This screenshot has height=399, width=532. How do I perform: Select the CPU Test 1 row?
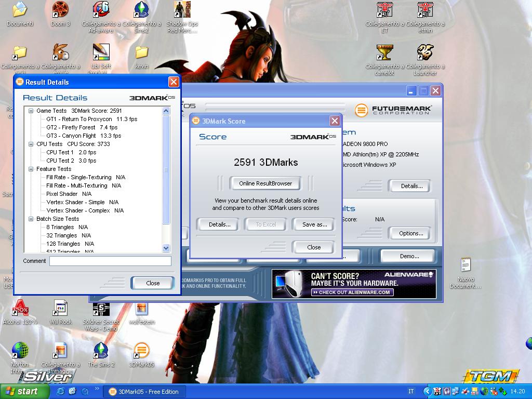(71, 152)
